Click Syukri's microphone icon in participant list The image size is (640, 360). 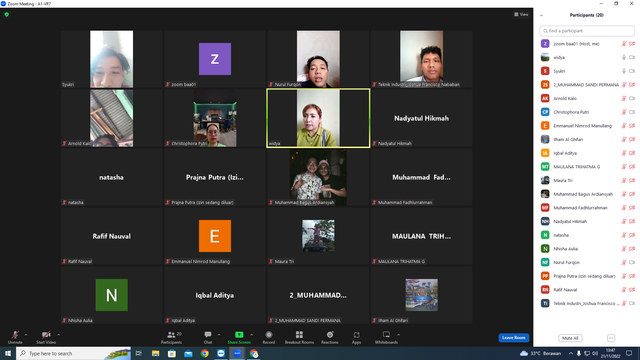pos(624,71)
